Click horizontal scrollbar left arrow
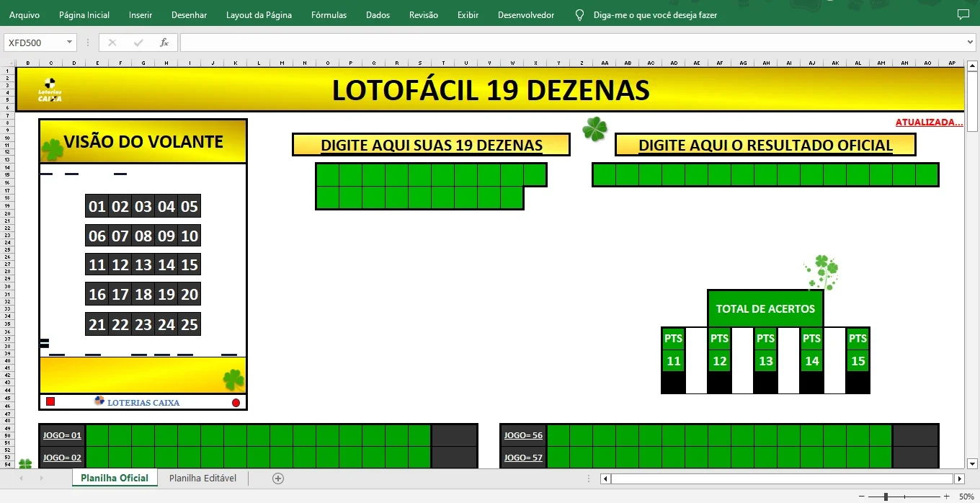The width and height of the screenshot is (980, 503). click(x=605, y=478)
